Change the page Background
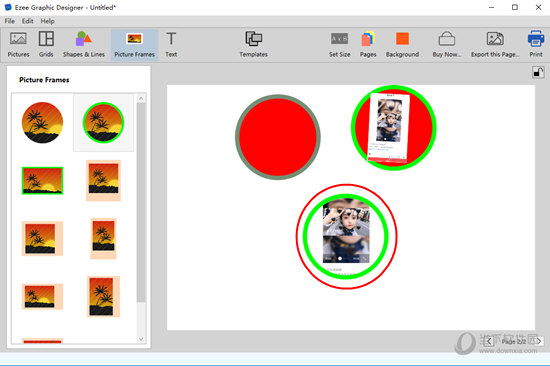550x366 pixels. tap(402, 45)
